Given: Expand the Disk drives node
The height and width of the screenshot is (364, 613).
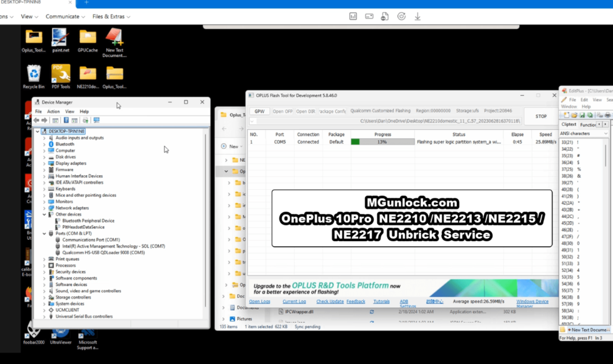Looking at the screenshot, I should (44, 157).
